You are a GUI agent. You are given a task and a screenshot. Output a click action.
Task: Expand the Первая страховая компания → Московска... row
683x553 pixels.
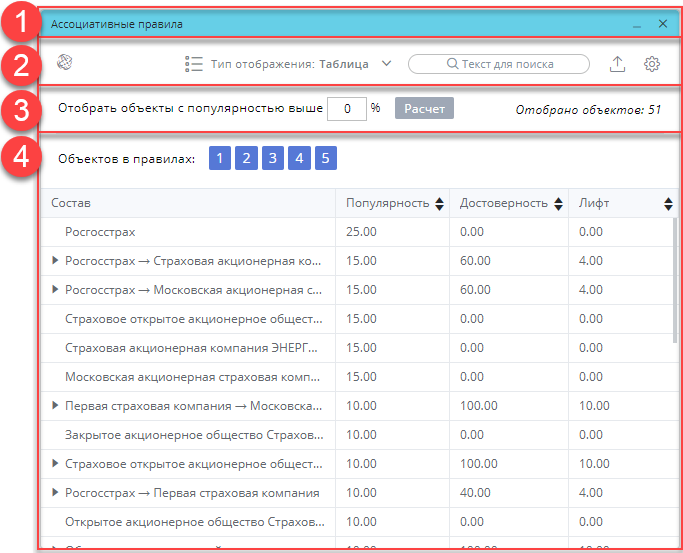click(55, 406)
